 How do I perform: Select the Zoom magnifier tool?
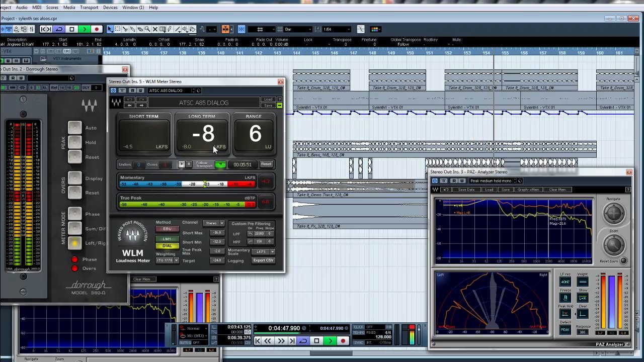pos(147,29)
